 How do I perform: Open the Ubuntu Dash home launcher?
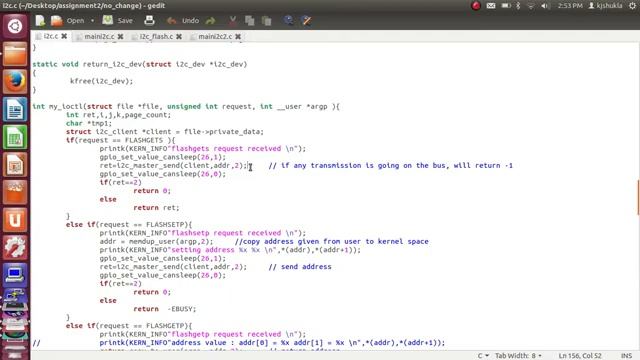tap(15, 27)
